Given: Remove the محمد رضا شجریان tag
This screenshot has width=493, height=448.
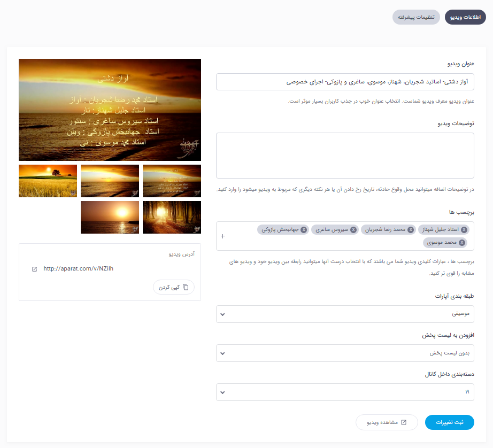Looking at the screenshot, I should [x=410, y=229].
